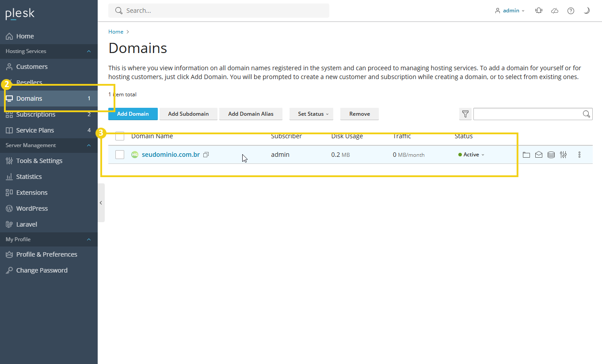602x364 pixels.
Task: Click the filter funnel icon
Action: tap(465, 114)
